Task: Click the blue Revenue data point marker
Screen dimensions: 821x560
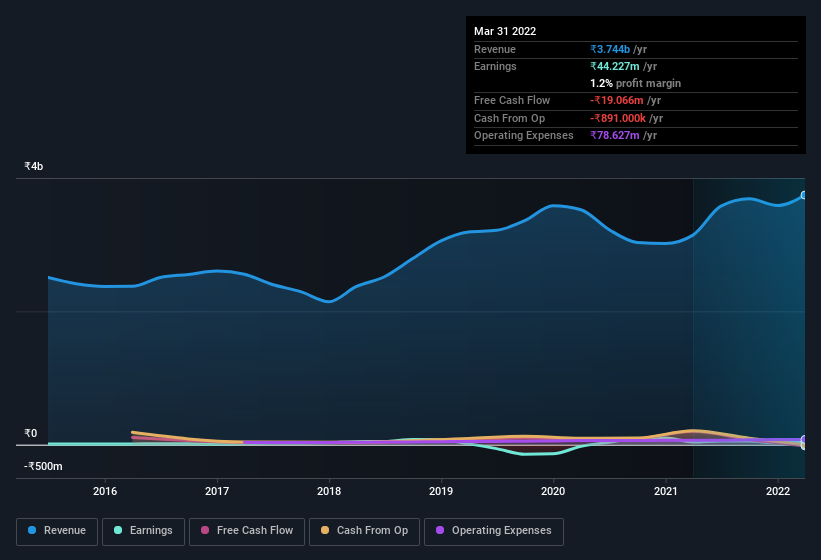Action: [804, 195]
